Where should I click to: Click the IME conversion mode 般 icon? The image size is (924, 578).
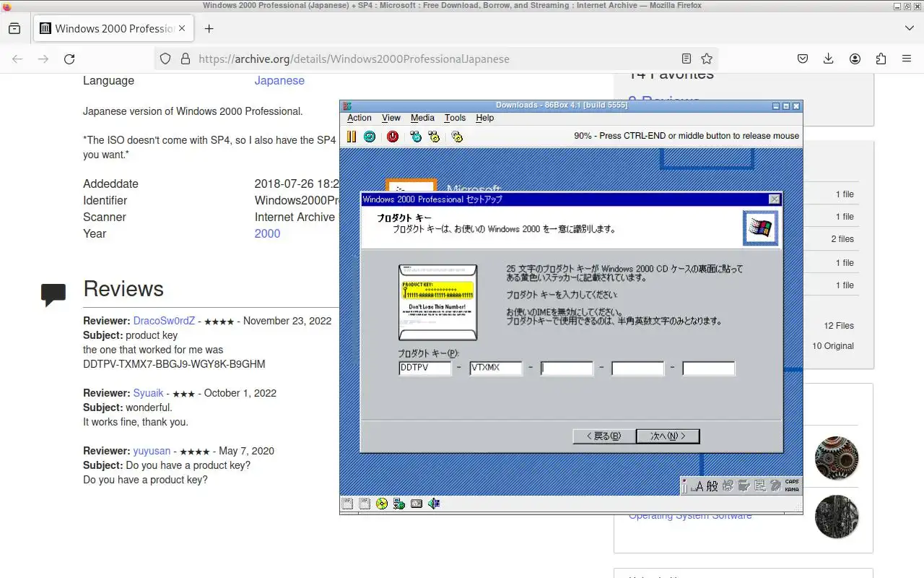point(712,486)
